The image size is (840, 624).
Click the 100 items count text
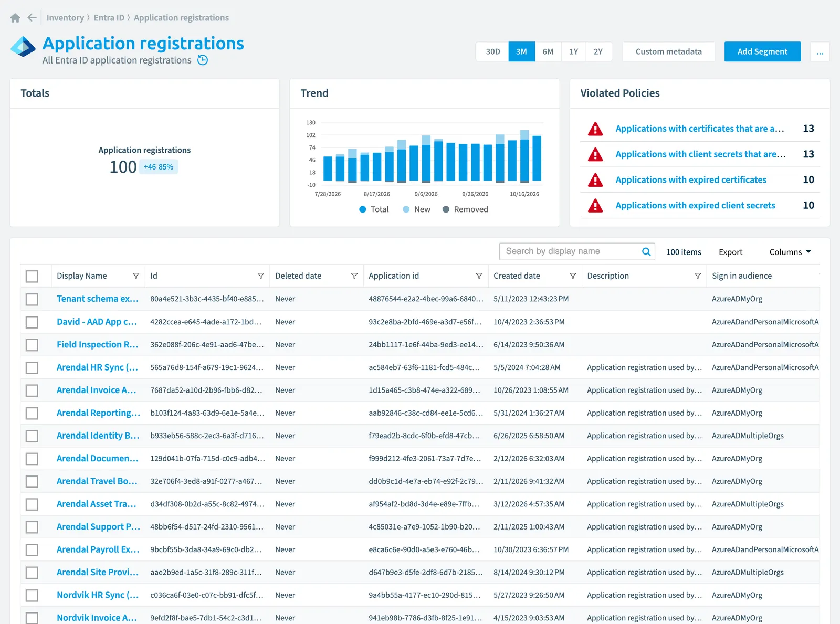[x=684, y=252]
